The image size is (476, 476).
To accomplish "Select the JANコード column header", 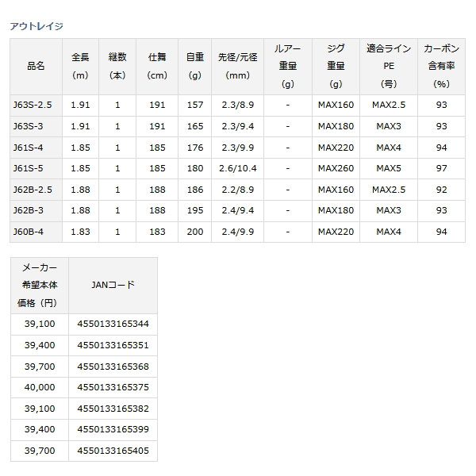I will pyautogui.click(x=113, y=286).
